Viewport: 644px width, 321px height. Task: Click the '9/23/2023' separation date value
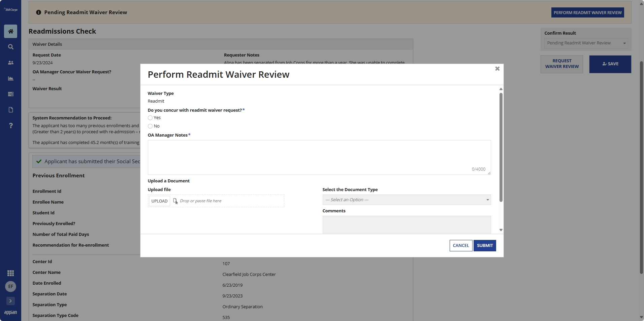coord(232,296)
